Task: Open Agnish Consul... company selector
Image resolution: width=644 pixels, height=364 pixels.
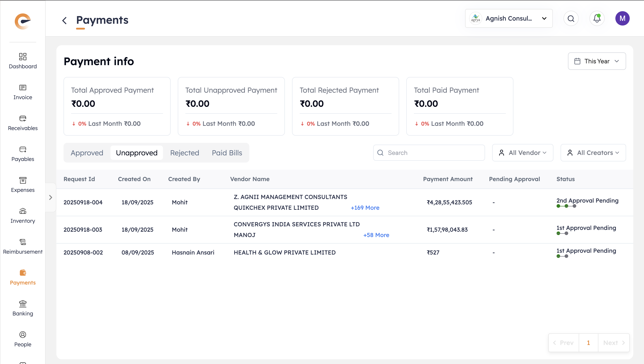Action: coord(508,19)
